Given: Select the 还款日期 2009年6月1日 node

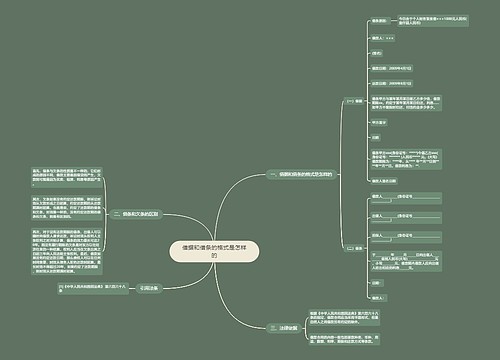Looking at the screenshot, I should pyautogui.click(x=391, y=83).
